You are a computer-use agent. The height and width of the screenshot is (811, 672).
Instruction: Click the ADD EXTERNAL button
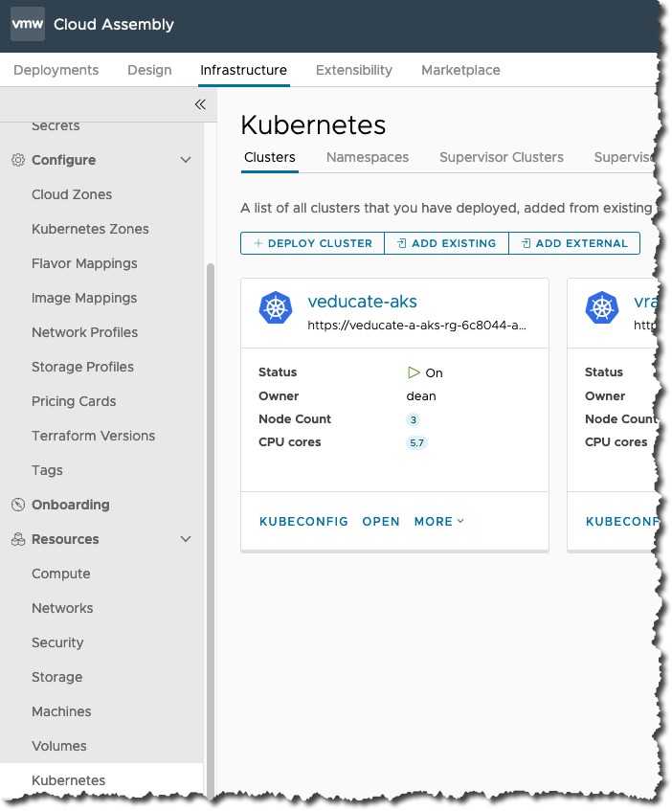574,243
